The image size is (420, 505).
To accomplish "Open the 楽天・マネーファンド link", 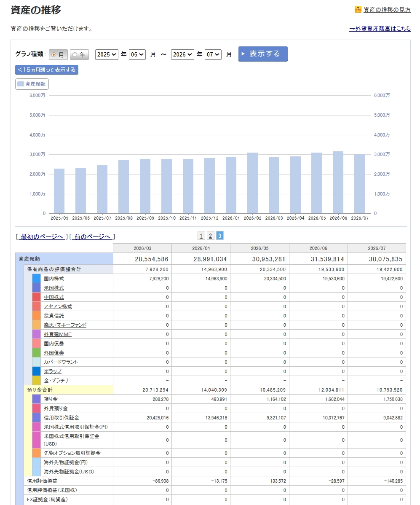I will pyautogui.click(x=65, y=325).
